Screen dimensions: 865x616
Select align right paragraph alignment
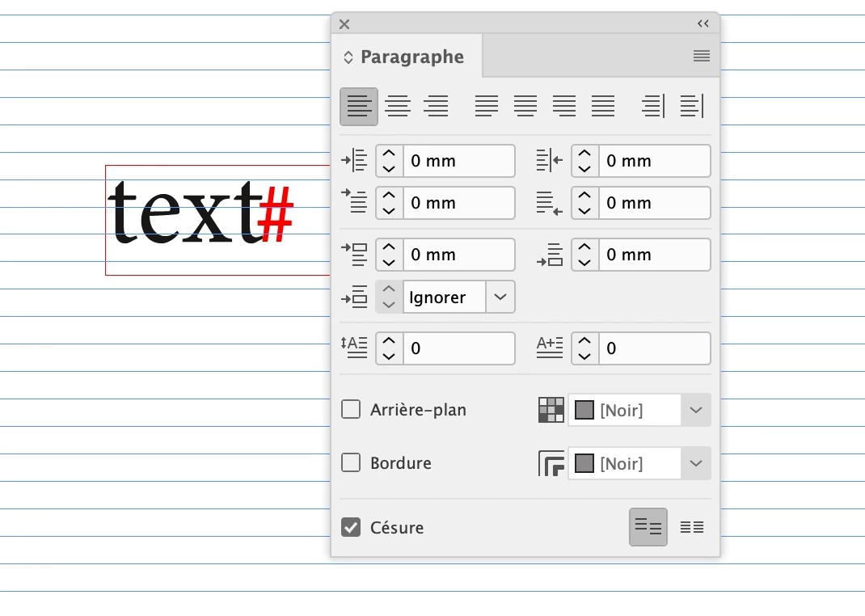436,107
